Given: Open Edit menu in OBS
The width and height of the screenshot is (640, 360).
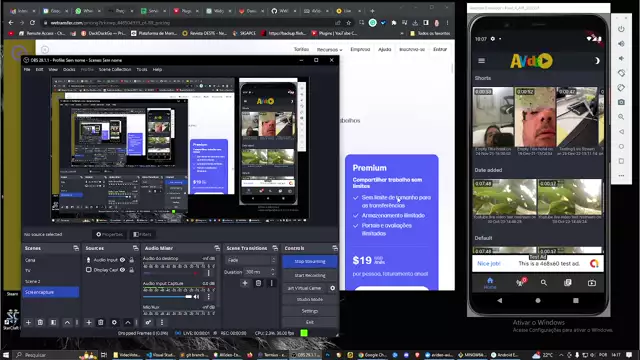Looking at the screenshot, I should point(39,69).
